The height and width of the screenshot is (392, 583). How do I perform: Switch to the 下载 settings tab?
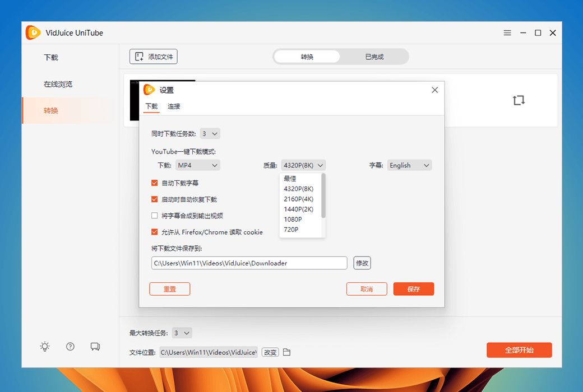click(x=151, y=106)
